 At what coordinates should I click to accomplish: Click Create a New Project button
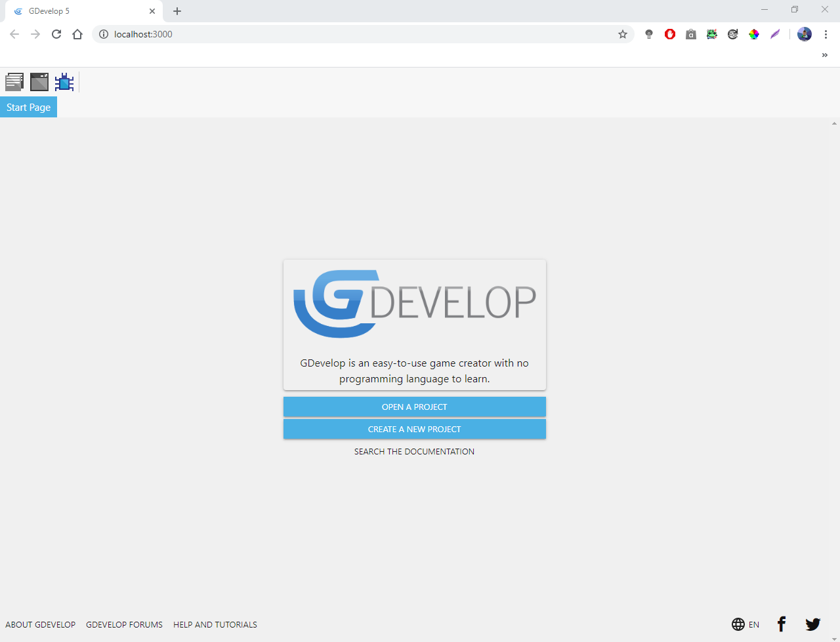click(x=414, y=429)
